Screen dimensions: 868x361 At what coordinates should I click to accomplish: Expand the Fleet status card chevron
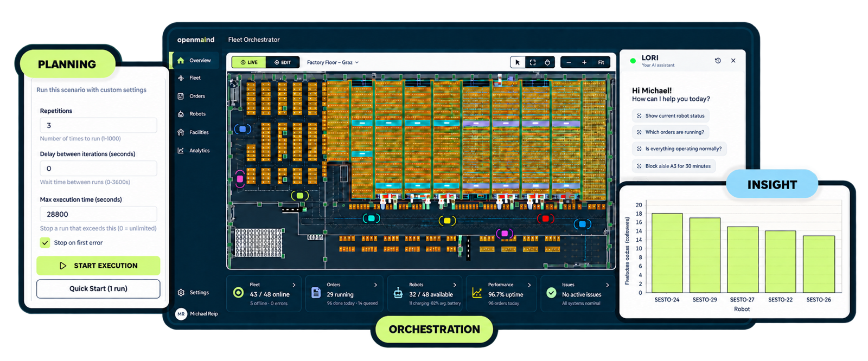pyautogui.click(x=294, y=285)
